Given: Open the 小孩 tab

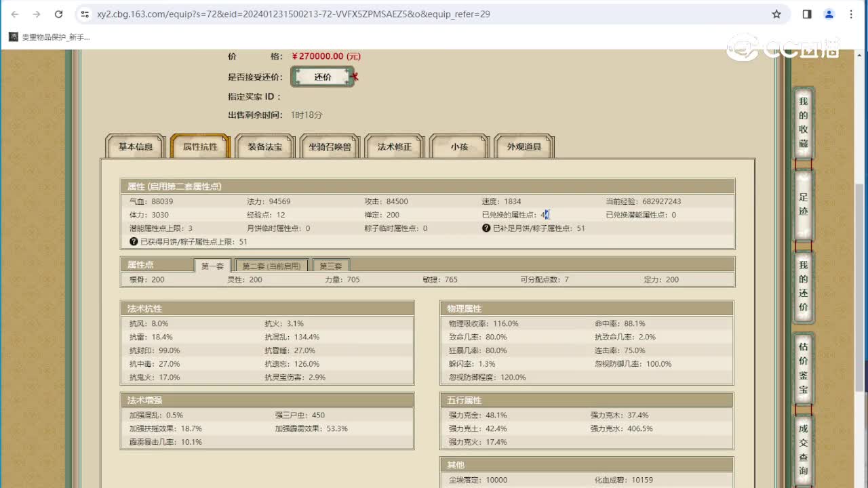Looking at the screenshot, I should [459, 146].
